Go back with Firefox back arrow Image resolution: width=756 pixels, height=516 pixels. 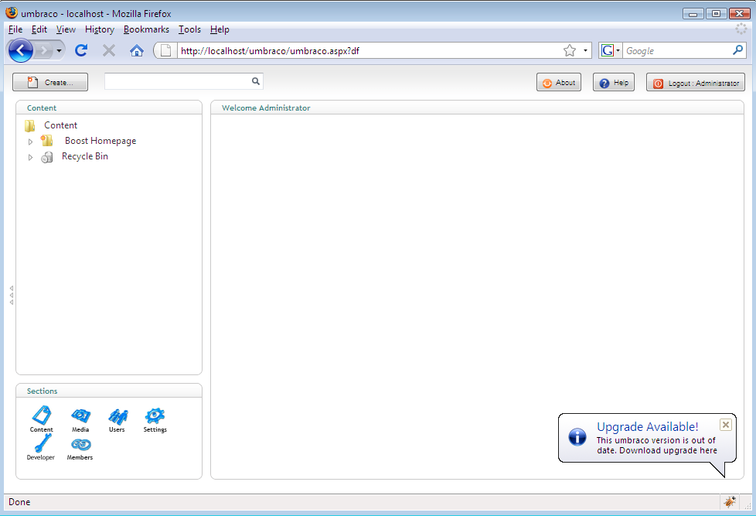20,50
